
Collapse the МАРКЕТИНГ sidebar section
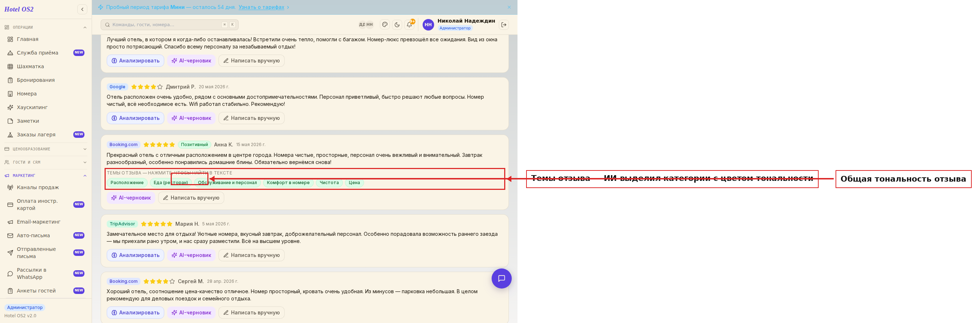[x=46, y=175]
